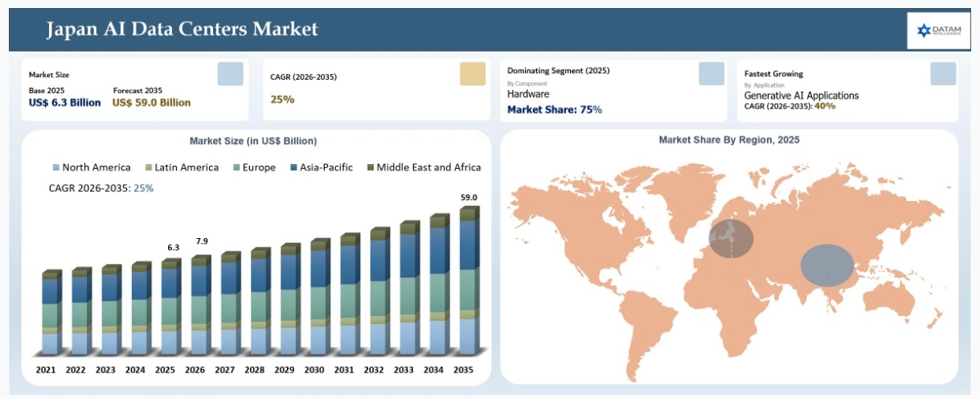
Task: Click the Fastest Growing card icon square
Action: pyautogui.click(x=943, y=73)
